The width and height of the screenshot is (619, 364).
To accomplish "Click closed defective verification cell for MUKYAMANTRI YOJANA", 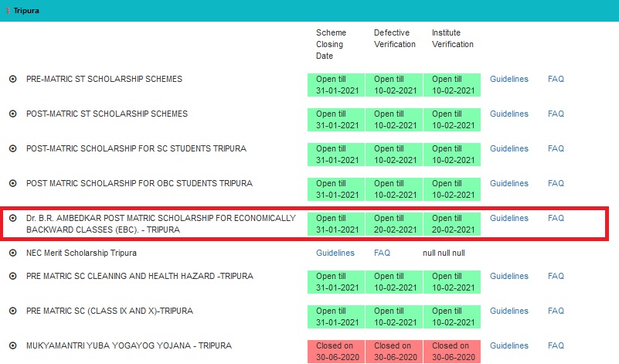I will click(394, 352).
